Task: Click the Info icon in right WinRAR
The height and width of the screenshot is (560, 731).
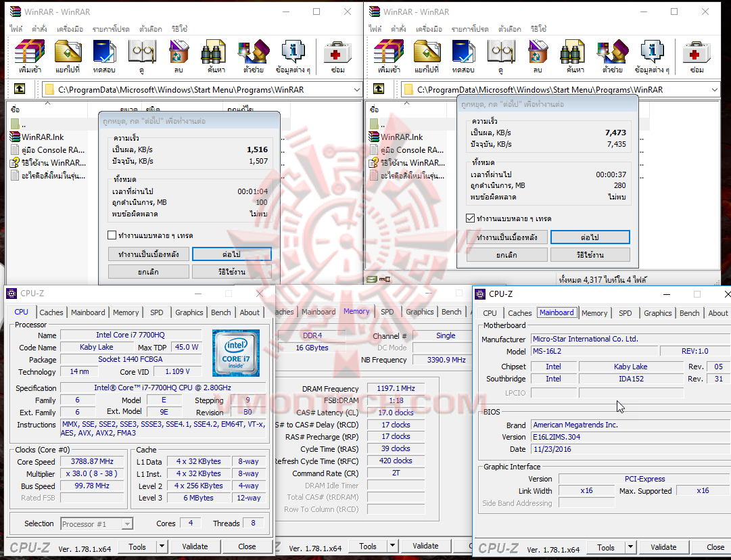Action: [652, 56]
